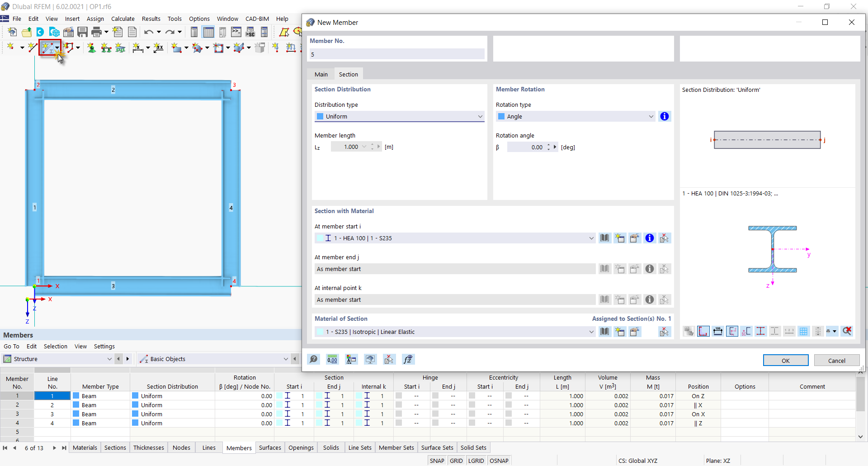Viewport: 868px width, 466px height.
Task: Toggle GRID in status bar
Action: (456, 461)
